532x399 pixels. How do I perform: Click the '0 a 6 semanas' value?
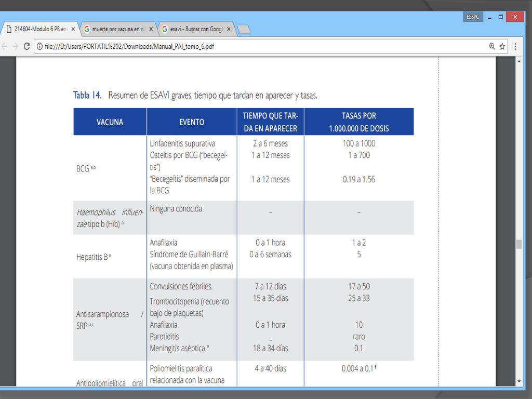pyautogui.click(x=270, y=255)
